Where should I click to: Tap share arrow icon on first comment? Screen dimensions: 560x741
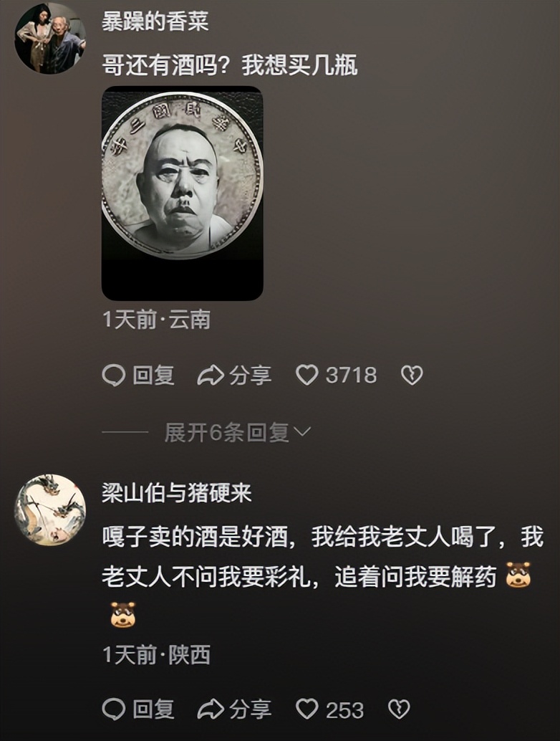(x=211, y=376)
